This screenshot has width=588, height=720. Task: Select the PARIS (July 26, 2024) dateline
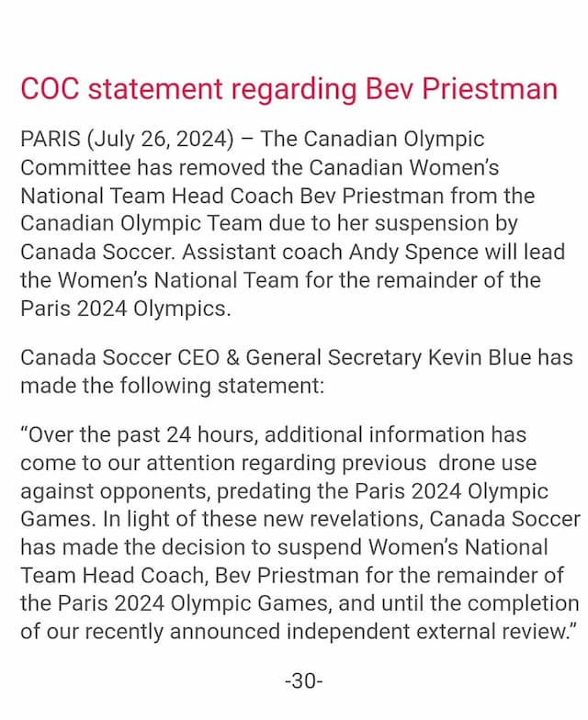(x=127, y=140)
